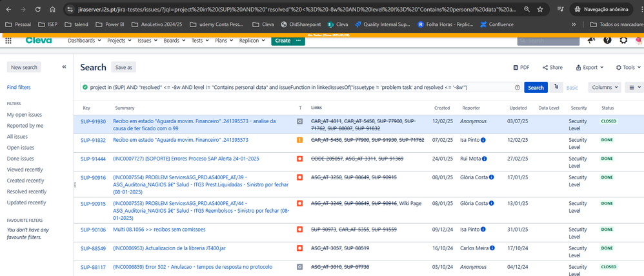Viewport: 644px width, 276px height.
Task: Expand the Dashboards menu
Action: [85, 41]
